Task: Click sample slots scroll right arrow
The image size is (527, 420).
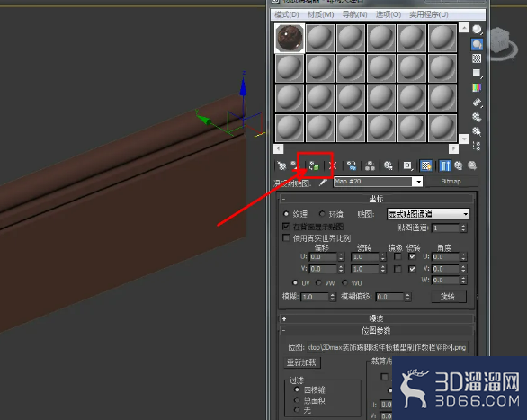Action: click(x=453, y=148)
